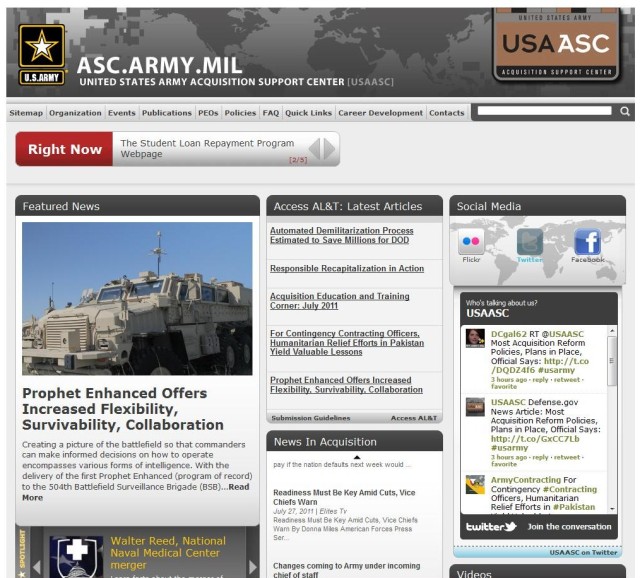This screenshot has width=640, height=578.
Task: Show previous Right Now item arrow
Action: [x=315, y=149]
